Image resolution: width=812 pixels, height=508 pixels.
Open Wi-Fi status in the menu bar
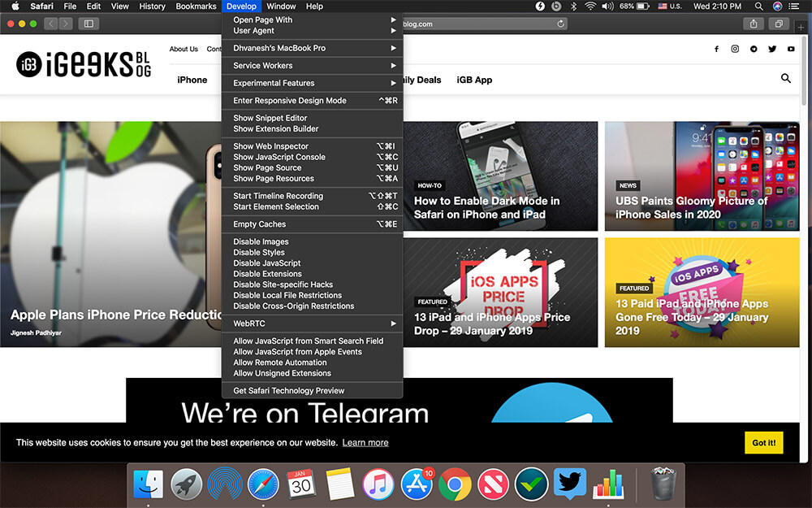[590, 7]
